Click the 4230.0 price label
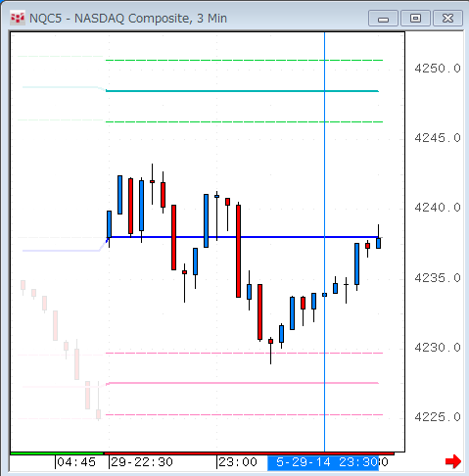 point(438,348)
